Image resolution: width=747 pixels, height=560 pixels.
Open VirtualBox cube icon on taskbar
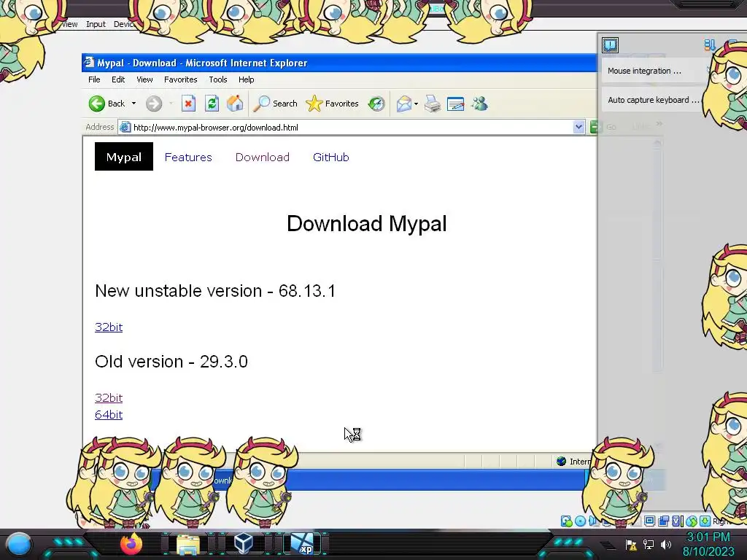click(x=244, y=543)
